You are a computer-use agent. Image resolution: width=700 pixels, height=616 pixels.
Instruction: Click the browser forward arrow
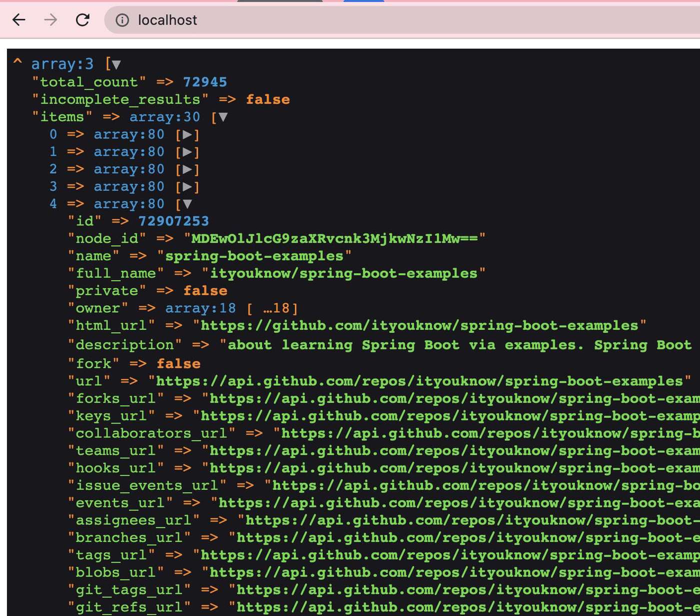[x=49, y=20]
